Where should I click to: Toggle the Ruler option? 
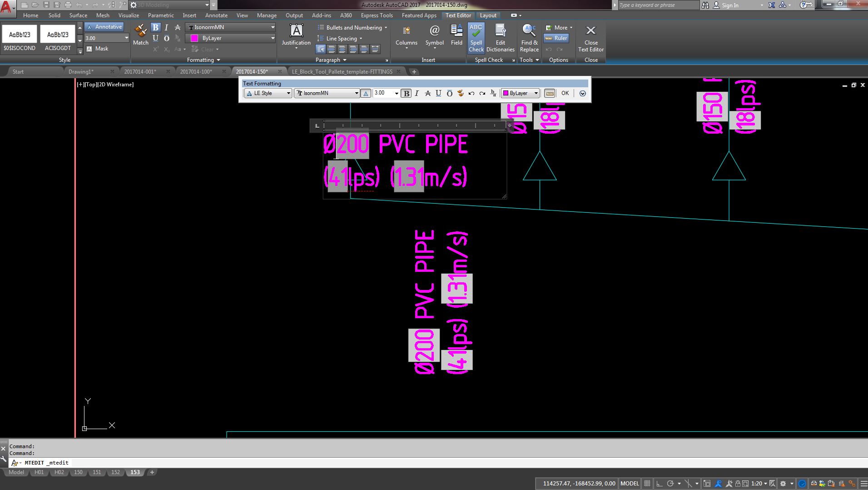pos(556,38)
